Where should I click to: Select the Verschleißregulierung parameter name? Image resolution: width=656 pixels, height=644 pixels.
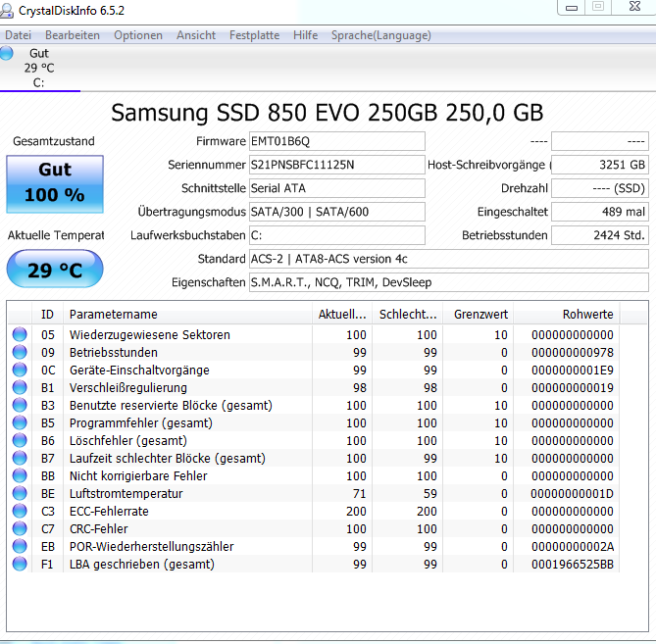[x=128, y=387]
